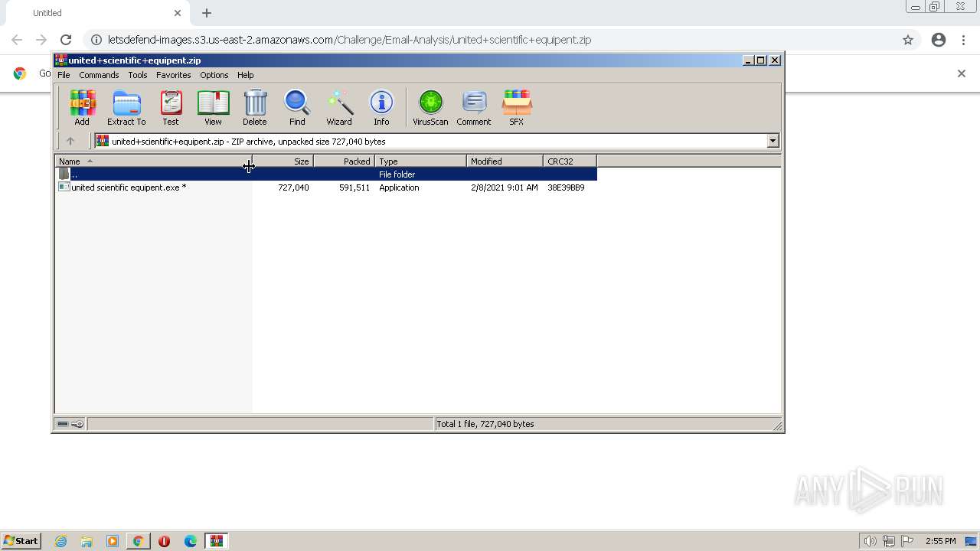Image resolution: width=980 pixels, height=551 pixels.
Task: Select the parent folder '..' row
Action: click(326, 174)
